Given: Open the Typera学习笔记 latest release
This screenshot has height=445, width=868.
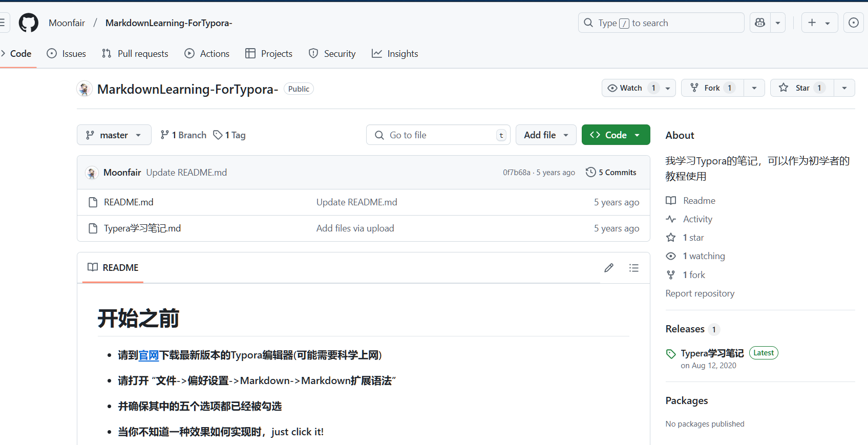Looking at the screenshot, I should [x=712, y=353].
